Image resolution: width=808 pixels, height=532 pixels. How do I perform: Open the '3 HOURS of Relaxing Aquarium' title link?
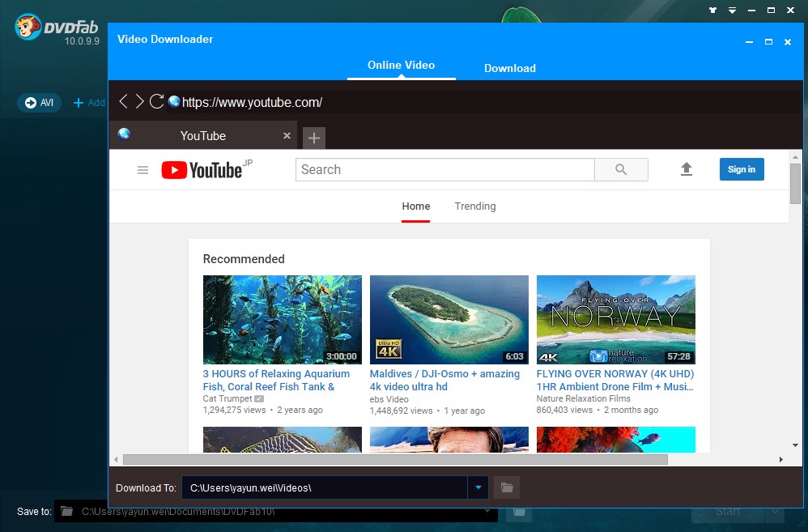point(276,380)
